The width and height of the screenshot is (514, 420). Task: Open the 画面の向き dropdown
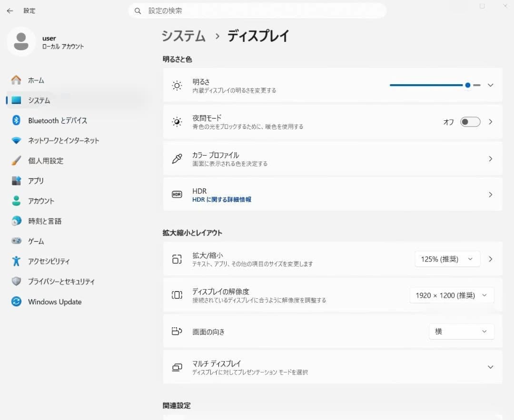point(461,332)
